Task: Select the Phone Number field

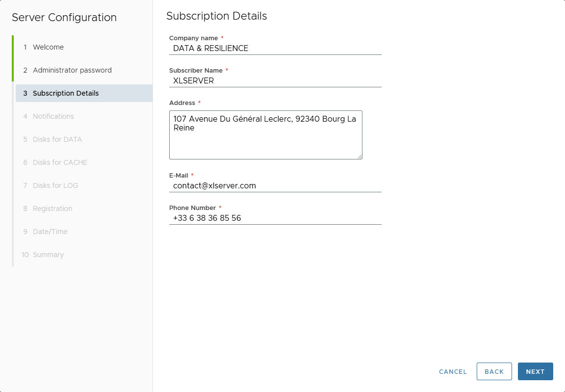Action: coord(275,218)
